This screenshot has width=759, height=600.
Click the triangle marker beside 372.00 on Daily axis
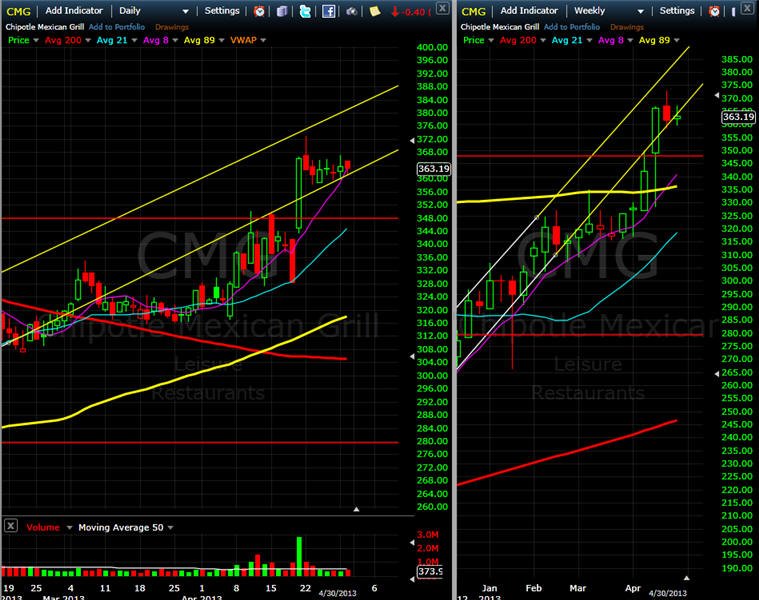coord(412,140)
